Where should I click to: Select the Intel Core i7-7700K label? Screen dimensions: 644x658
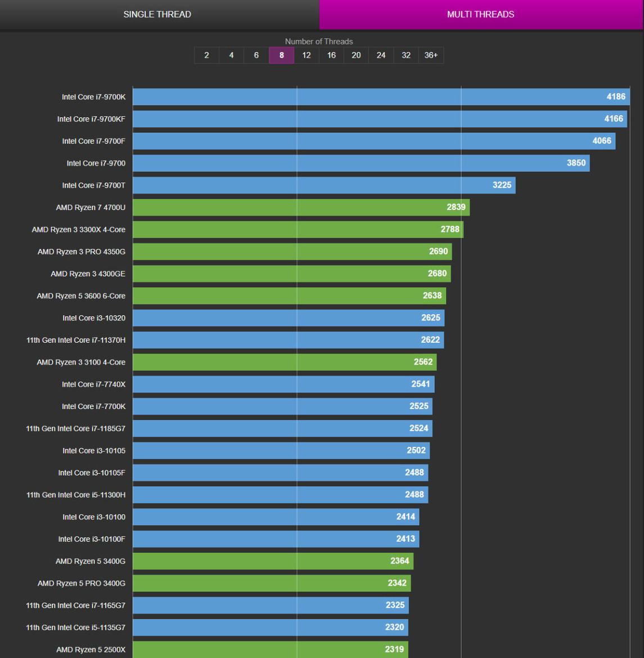93,406
